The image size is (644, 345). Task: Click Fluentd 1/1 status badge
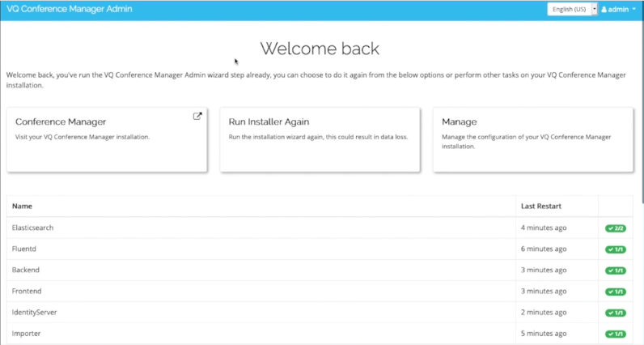(615, 249)
